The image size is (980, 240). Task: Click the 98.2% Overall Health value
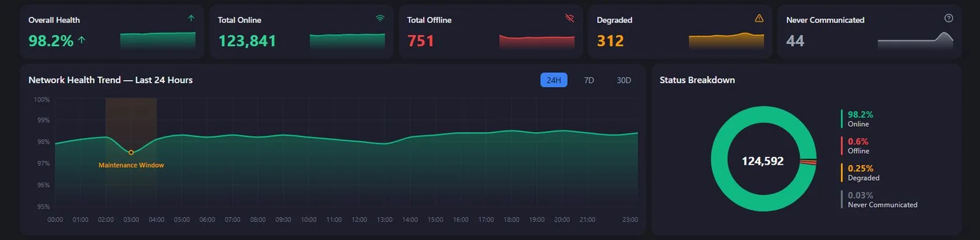coord(51,41)
